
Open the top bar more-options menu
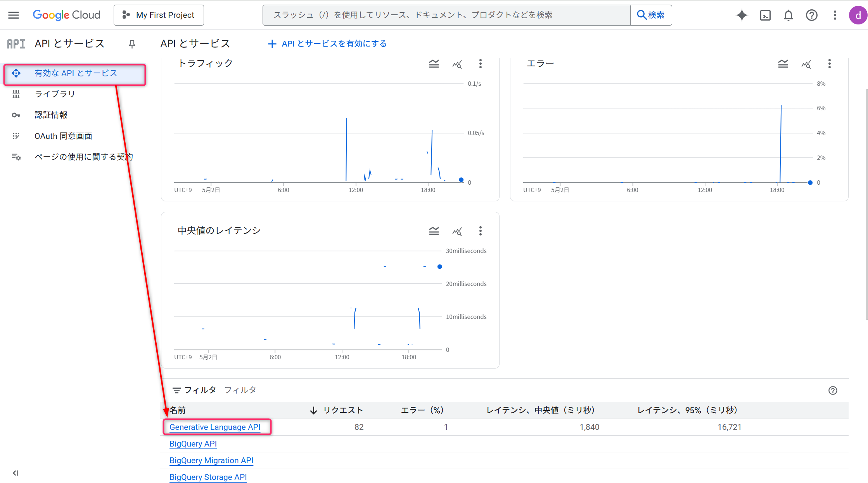835,15
